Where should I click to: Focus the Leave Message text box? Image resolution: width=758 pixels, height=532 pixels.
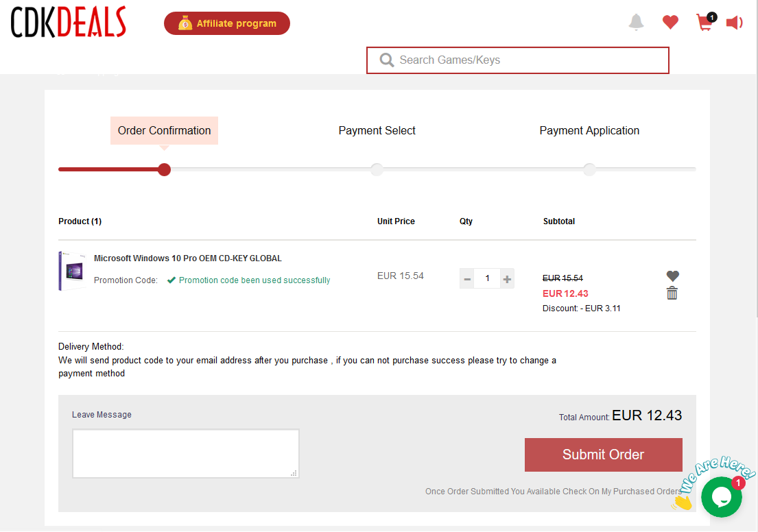click(x=186, y=454)
